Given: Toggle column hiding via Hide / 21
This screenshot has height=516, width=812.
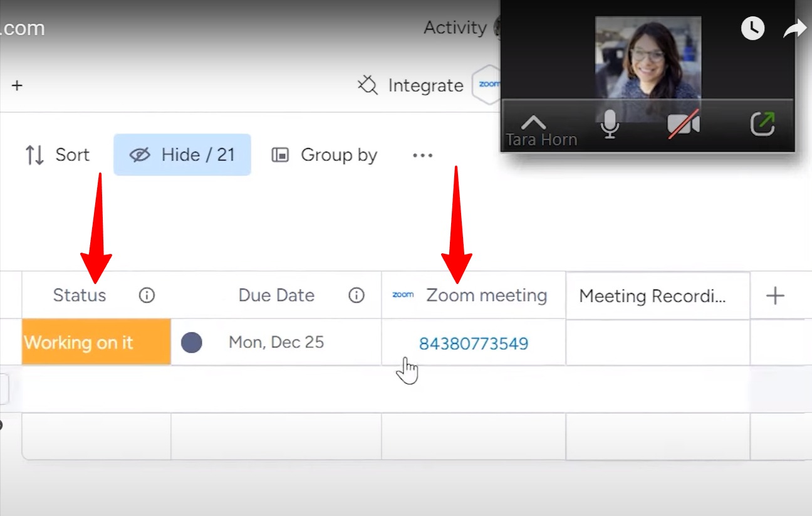Looking at the screenshot, I should pos(182,154).
